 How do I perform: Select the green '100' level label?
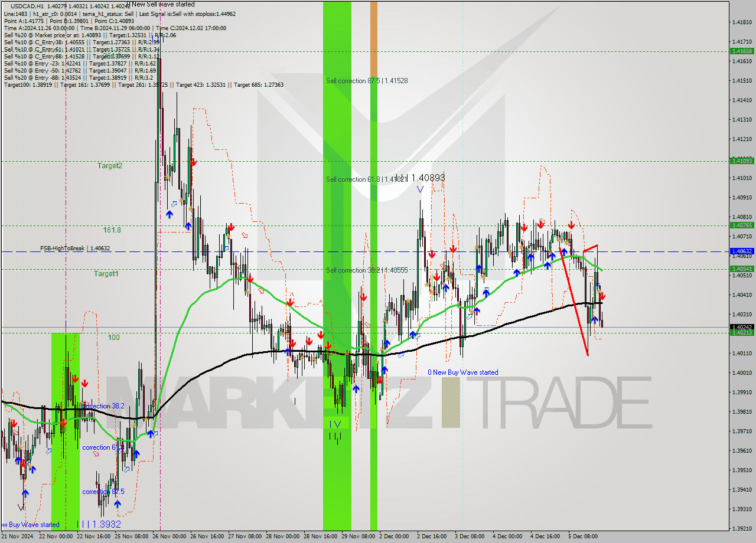pos(113,338)
